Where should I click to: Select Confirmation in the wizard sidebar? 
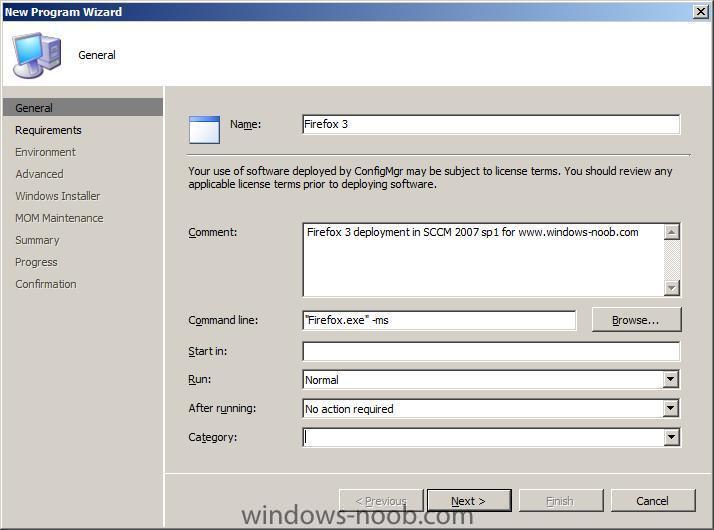point(46,284)
